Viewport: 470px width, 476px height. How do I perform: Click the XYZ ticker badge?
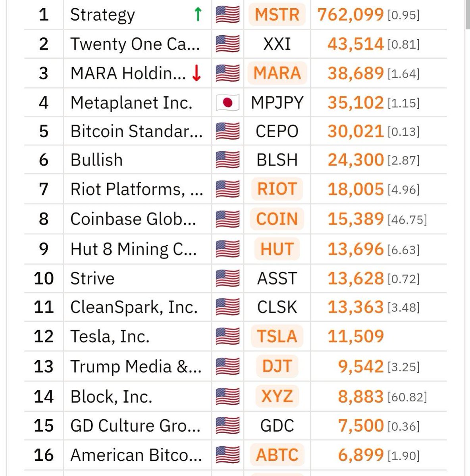click(277, 396)
